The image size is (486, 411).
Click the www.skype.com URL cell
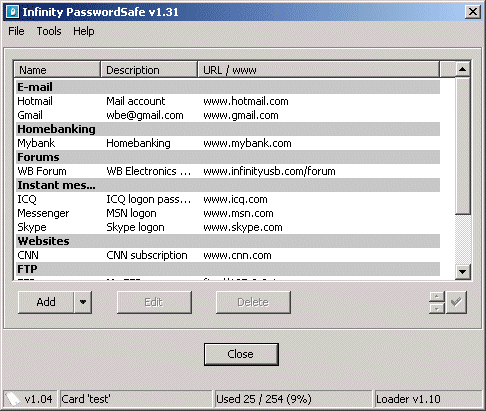243,227
